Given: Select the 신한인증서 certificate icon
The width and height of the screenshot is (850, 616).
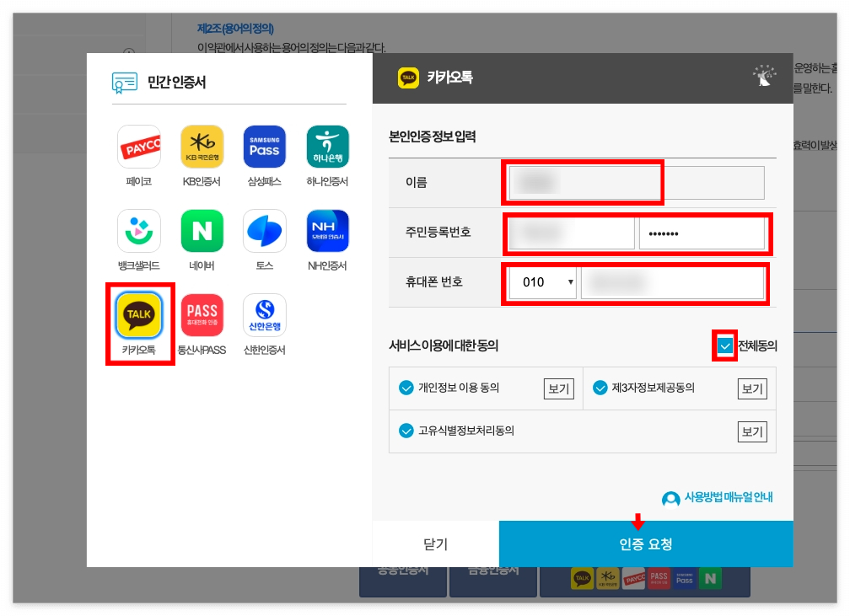Looking at the screenshot, I should pos(265,315).
